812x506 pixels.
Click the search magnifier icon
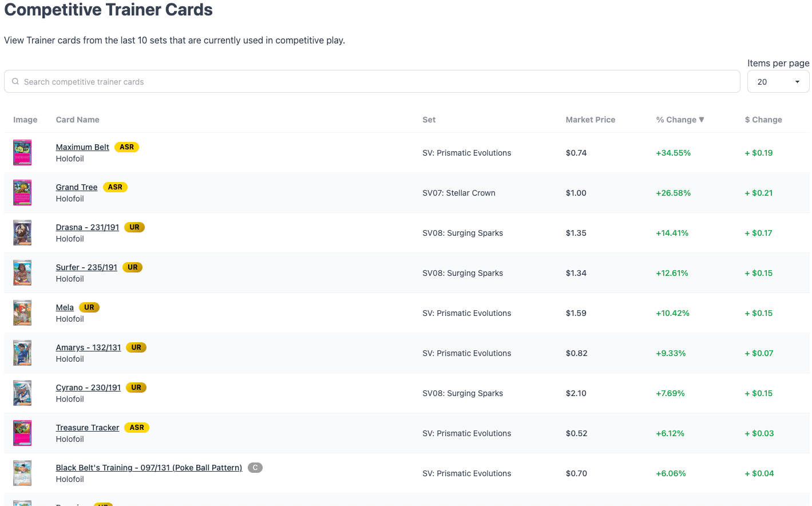tap(15, 81)
